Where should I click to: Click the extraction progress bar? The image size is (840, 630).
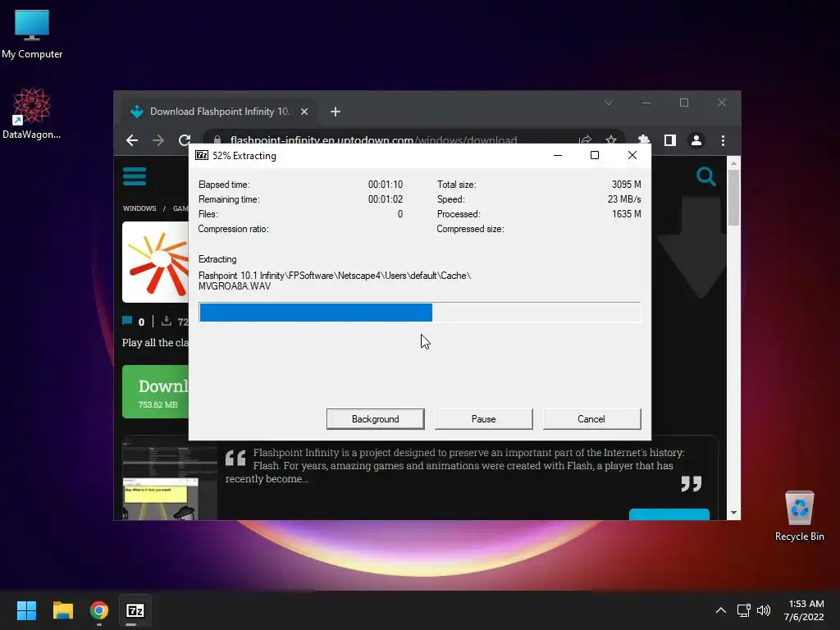click(x=419, y=313)
